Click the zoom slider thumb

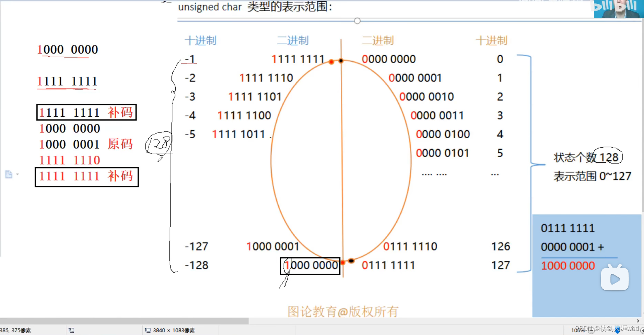[x=617, y=331]
